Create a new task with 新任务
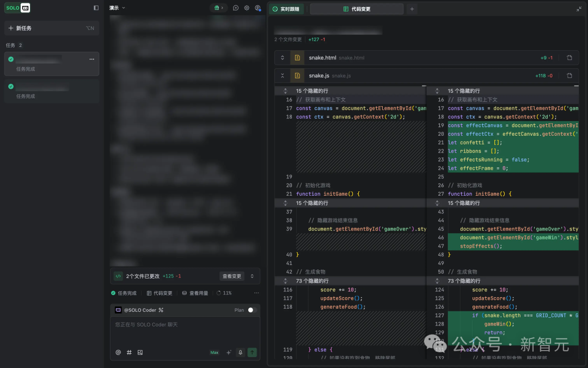Viewport: 588px width, 368px height. (x=23, y=28)
